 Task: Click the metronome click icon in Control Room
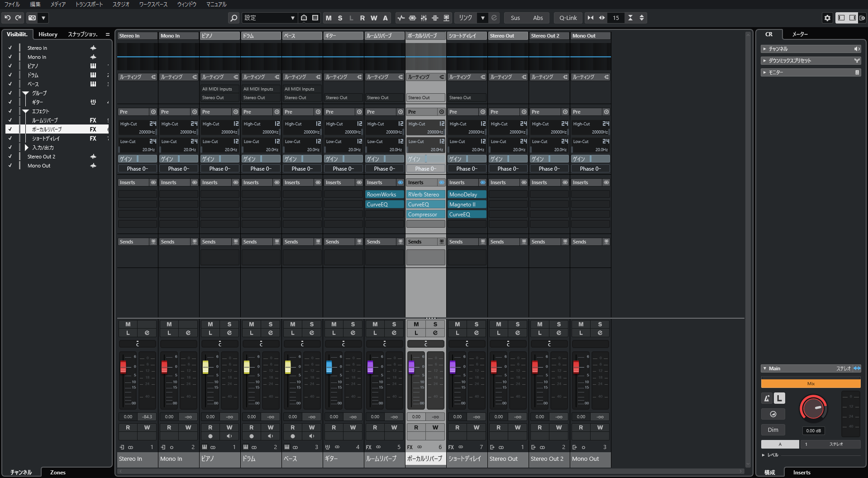pyautogui.click(x=767, y=398)
